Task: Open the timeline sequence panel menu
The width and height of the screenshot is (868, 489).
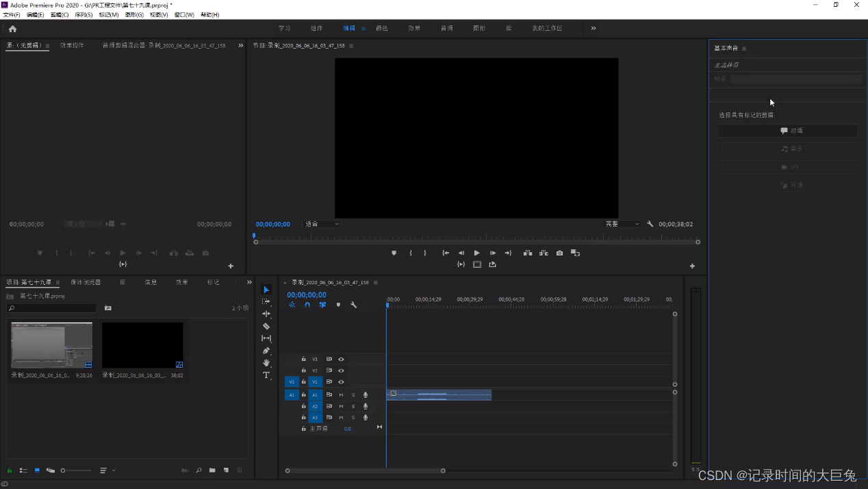Action: point(375,282)
